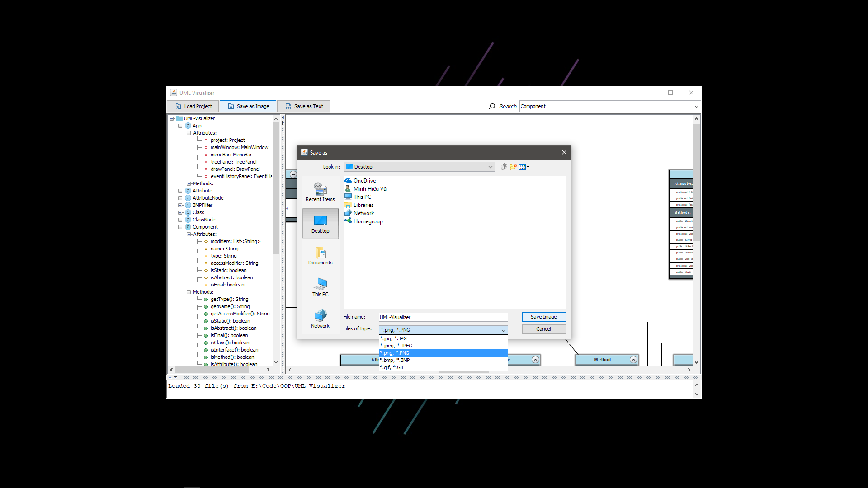Click the Create New Folder icon

pyautogui.click(x=513, y=167)
